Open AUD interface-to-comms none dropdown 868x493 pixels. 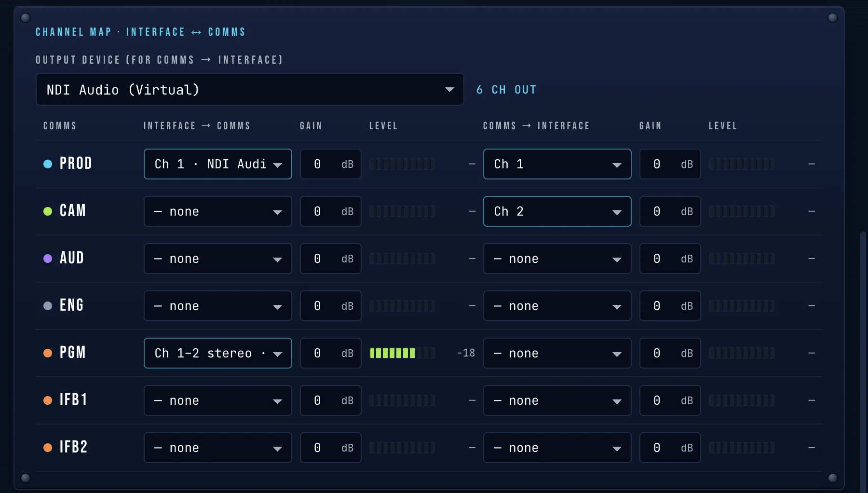pyautogui.click(x=218, y=259)
